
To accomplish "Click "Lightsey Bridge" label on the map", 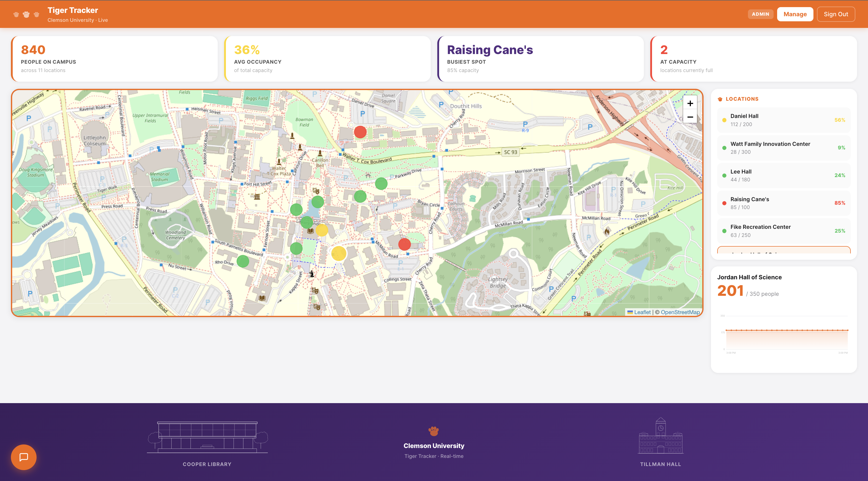I will 498,283.
